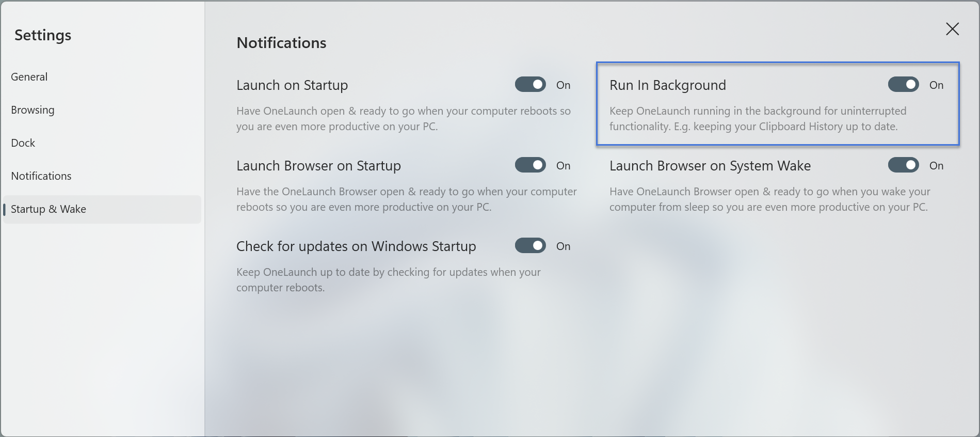Click the Launch Browser on Startup heading

tap(318, 166)
